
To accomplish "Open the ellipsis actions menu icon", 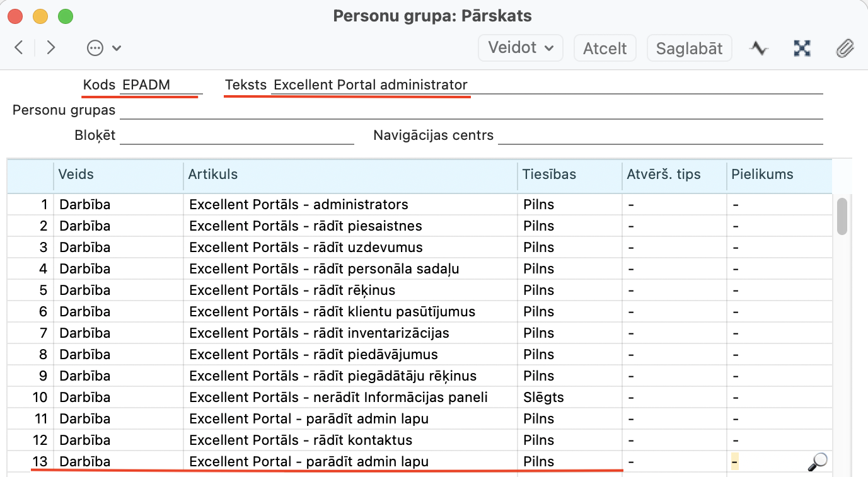I will (95, 48).
